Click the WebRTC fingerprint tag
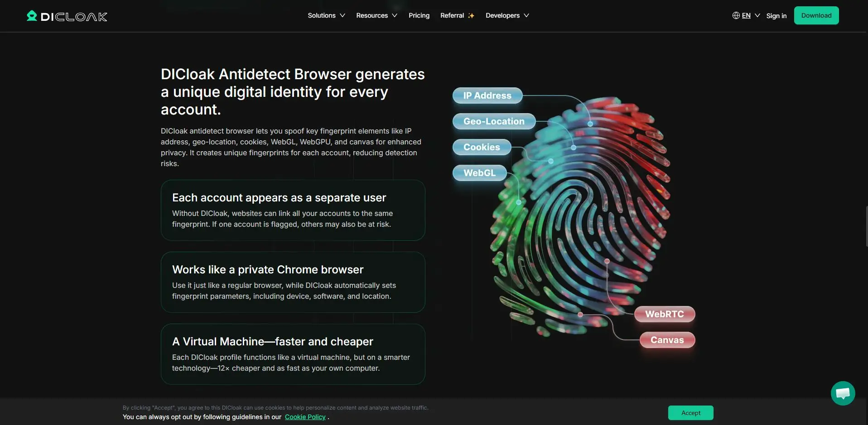 coord(665,314)
